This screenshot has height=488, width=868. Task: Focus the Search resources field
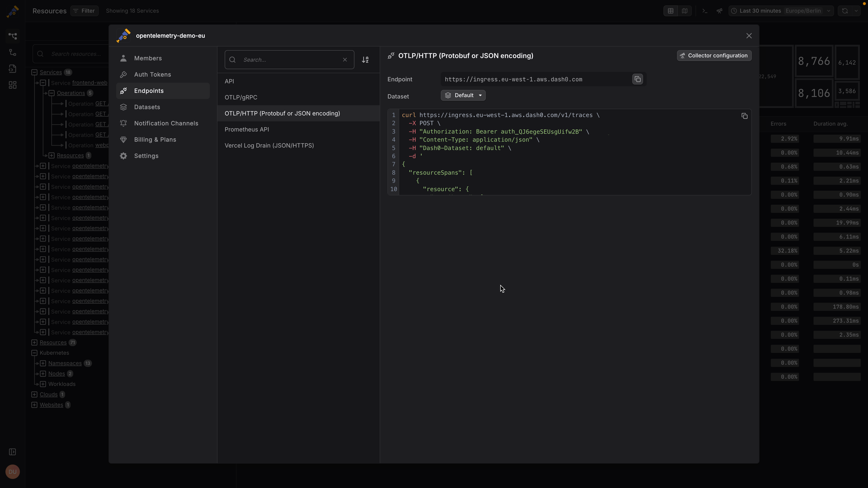click(71, 54)
